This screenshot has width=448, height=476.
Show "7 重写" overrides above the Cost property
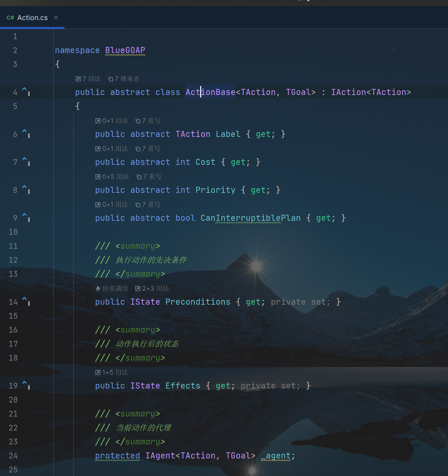pyautogui.click(x=148, y=149)
